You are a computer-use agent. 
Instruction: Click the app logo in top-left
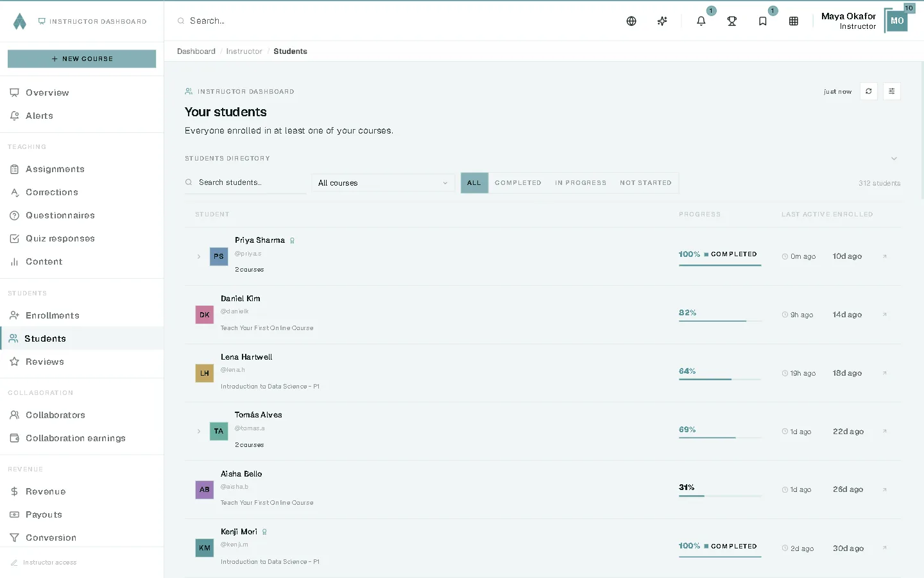point(20,21)
